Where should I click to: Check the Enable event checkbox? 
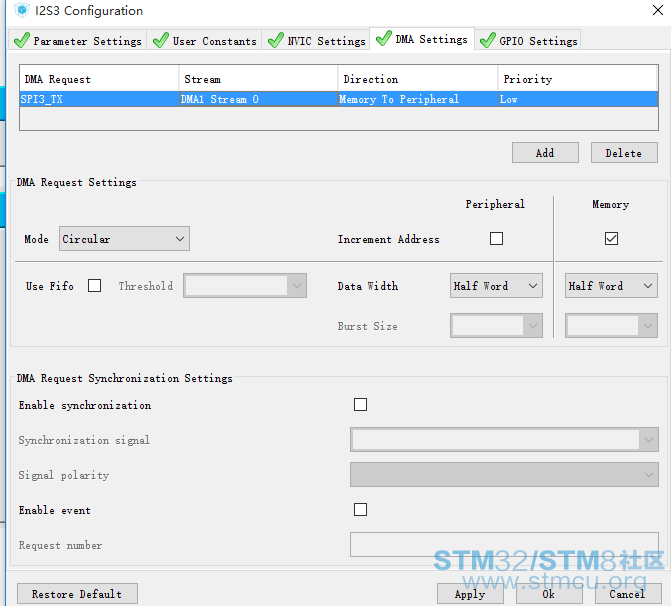pos(360,510)
